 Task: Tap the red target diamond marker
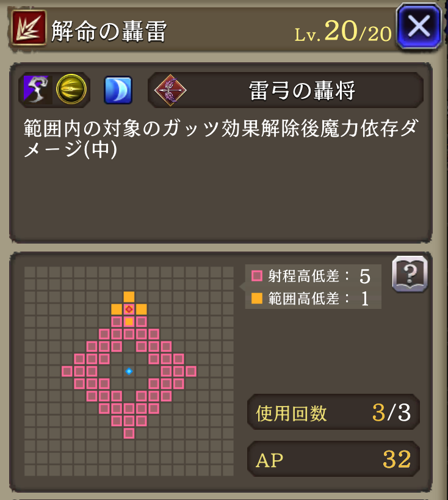point(129,309)
